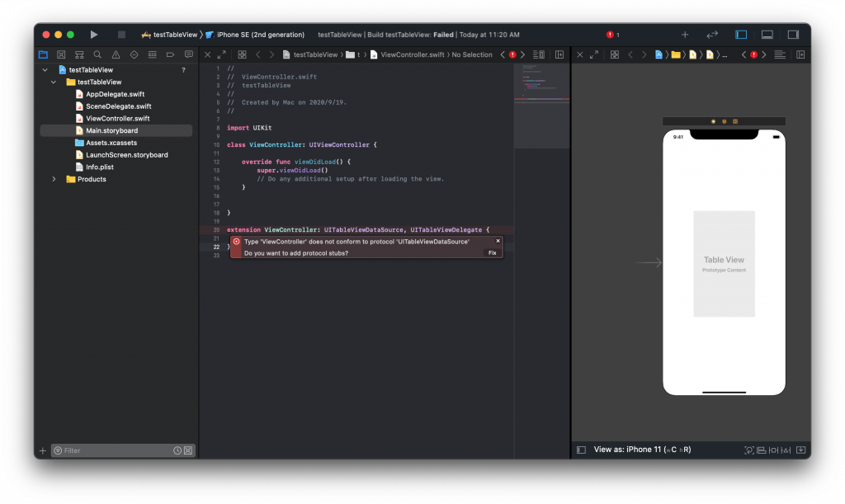Open the Symbol navigator tab

click(x=79, y=54)
